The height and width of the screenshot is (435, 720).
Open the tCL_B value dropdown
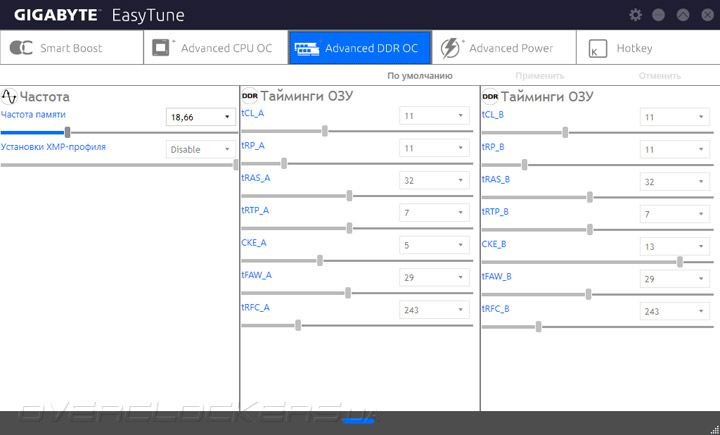675,117
